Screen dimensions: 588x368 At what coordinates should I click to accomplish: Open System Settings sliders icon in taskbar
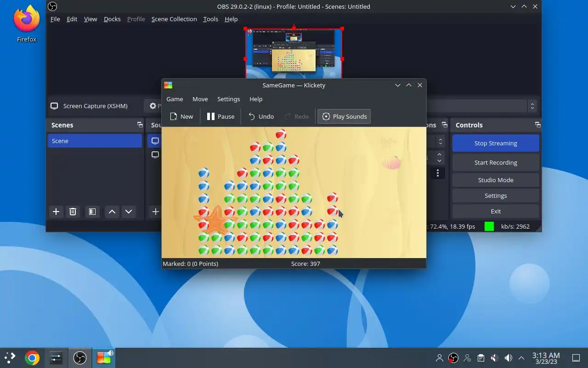point(56,357)
